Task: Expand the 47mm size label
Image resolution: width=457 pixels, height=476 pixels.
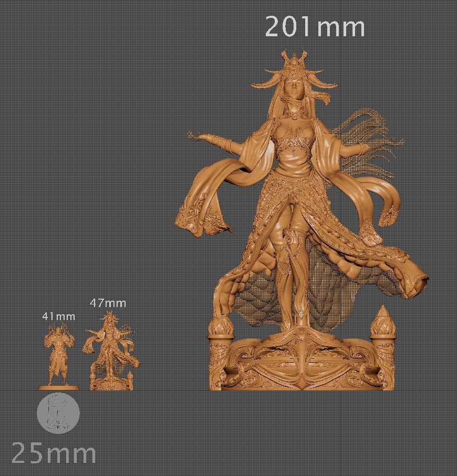Action: coord(108,303)
